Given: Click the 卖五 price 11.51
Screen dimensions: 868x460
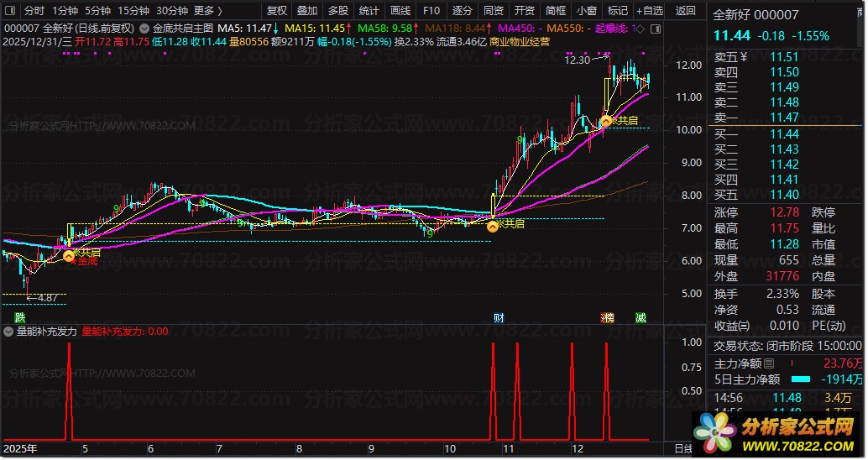Looking at the screenshot, I should [x=784, y=57].
